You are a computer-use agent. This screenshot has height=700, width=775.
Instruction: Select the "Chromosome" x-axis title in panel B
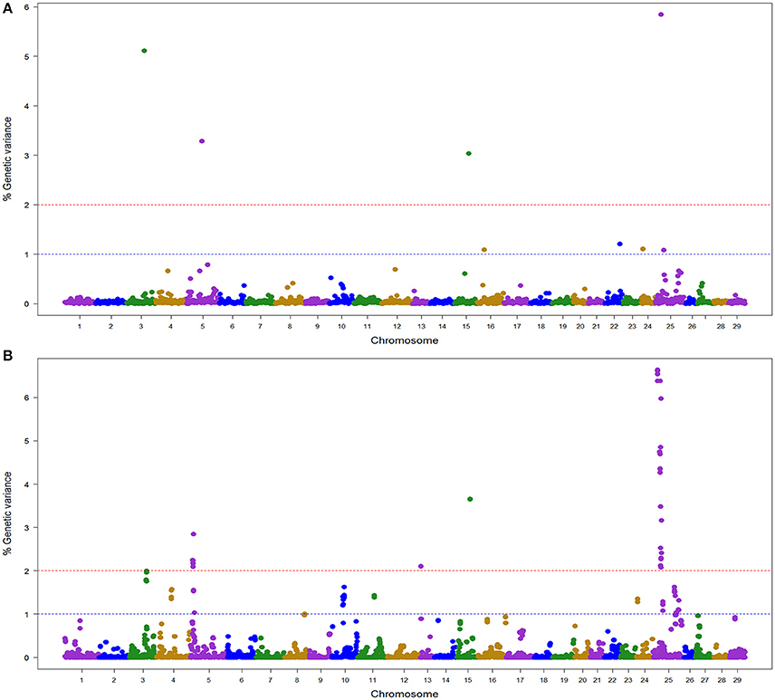(x=405, y=694)
